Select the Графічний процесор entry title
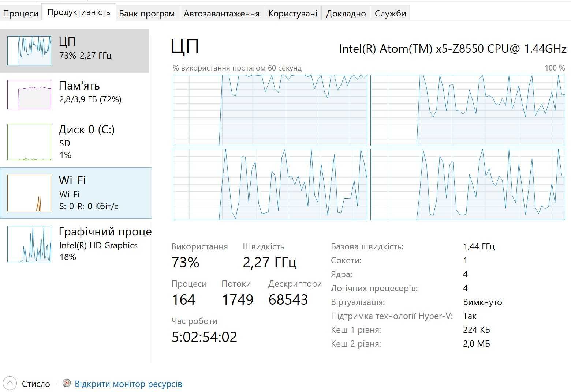 click(105, 231)
